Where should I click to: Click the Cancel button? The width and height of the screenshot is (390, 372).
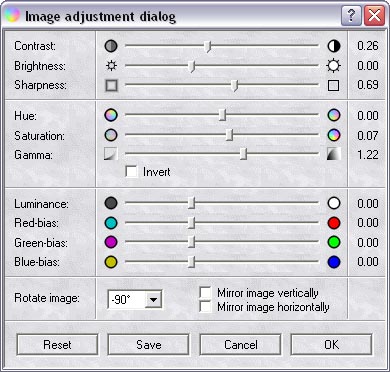tap(240, 345)
